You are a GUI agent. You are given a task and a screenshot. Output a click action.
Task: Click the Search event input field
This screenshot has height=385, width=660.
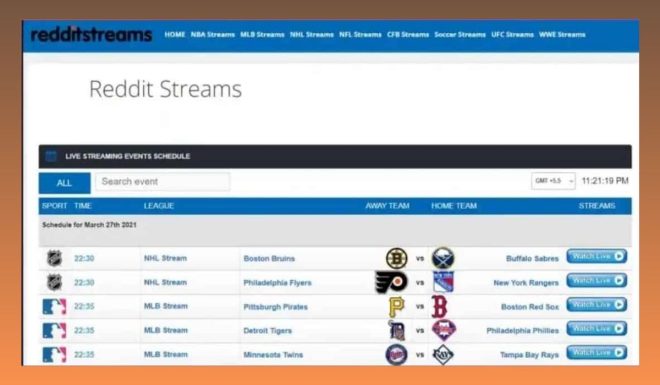point(162,182)
